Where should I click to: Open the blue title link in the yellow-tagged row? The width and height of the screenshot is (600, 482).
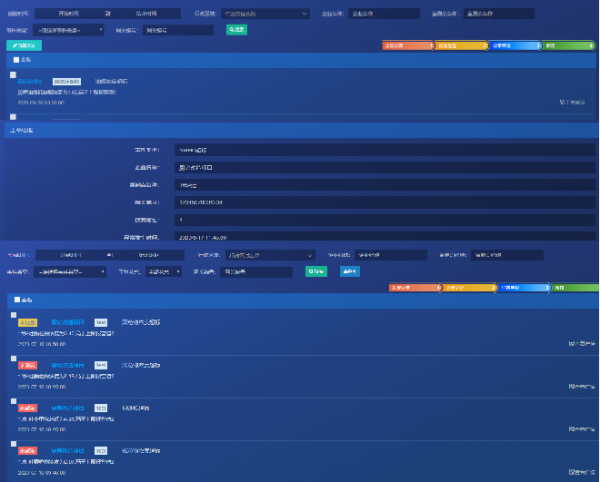[68, 323]
